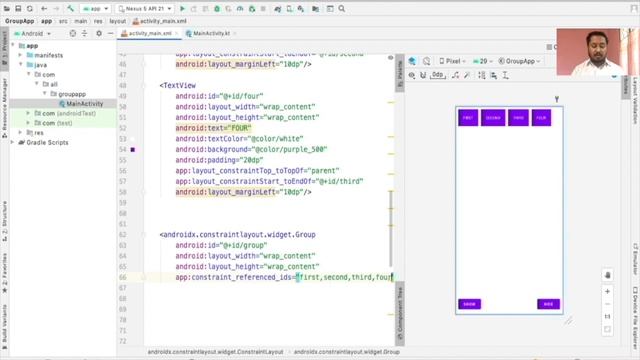Viewport: 640px width, 360px height.
Task: Click the layout breadcrumb
Action: coord(118,21)
